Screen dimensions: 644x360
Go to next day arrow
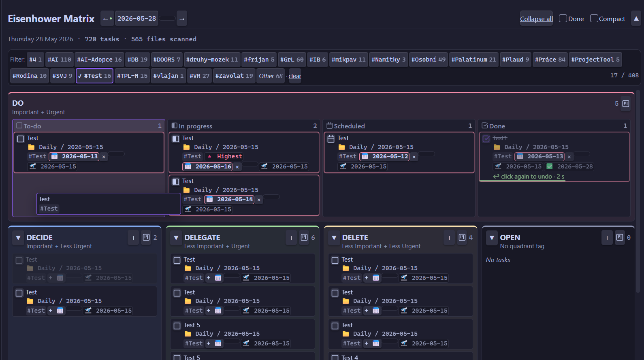182,19
